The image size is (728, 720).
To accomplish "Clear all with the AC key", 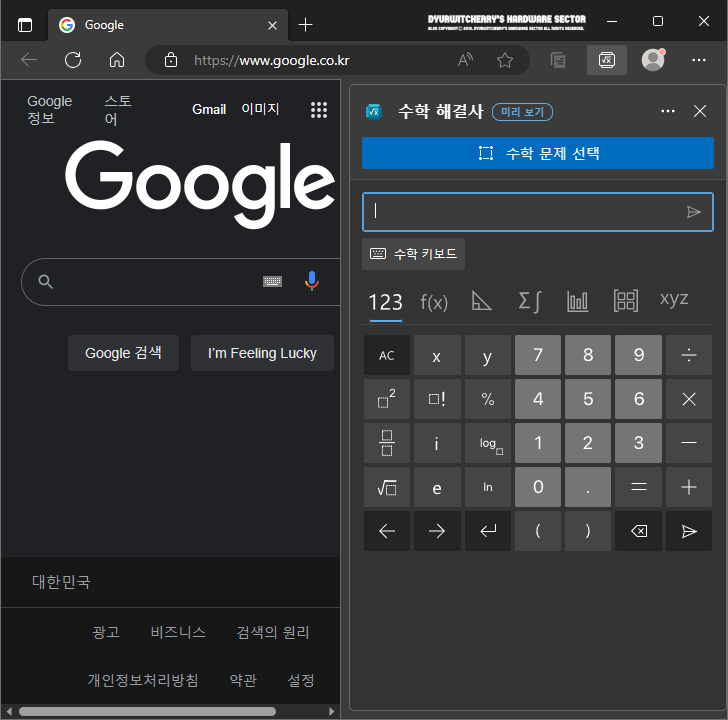I will pyautogui.click(x=387, y=355).
